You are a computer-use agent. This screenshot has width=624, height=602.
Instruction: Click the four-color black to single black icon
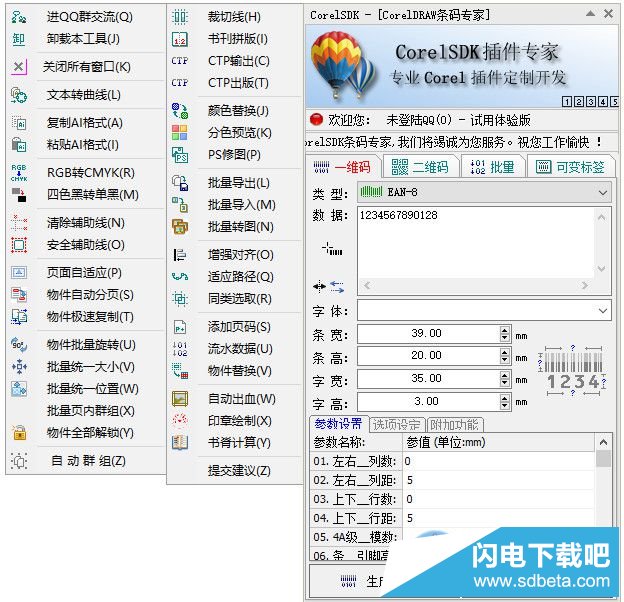[x=19, y=195]
